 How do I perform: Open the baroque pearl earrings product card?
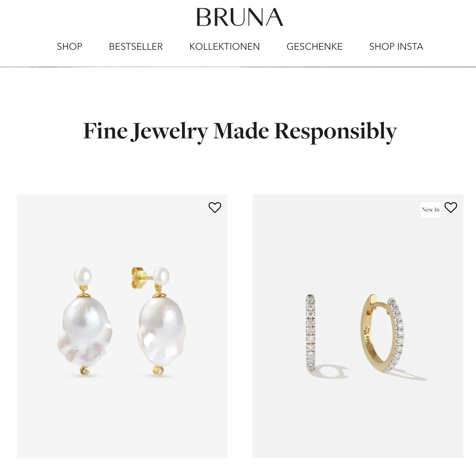coord(122,326)
